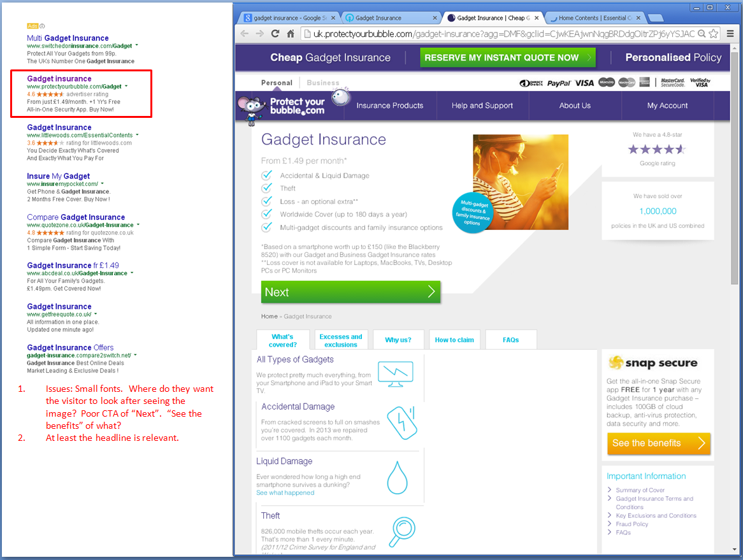Go back using the browser back arrow
Viewport: 743px width, 560px height.
pyautogui.click(x=245, y=34)
